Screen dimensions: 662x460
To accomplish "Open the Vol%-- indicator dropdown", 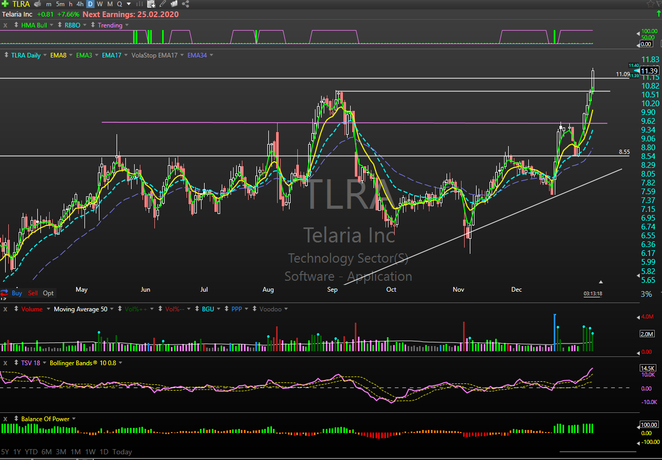I will pos(188,309).
